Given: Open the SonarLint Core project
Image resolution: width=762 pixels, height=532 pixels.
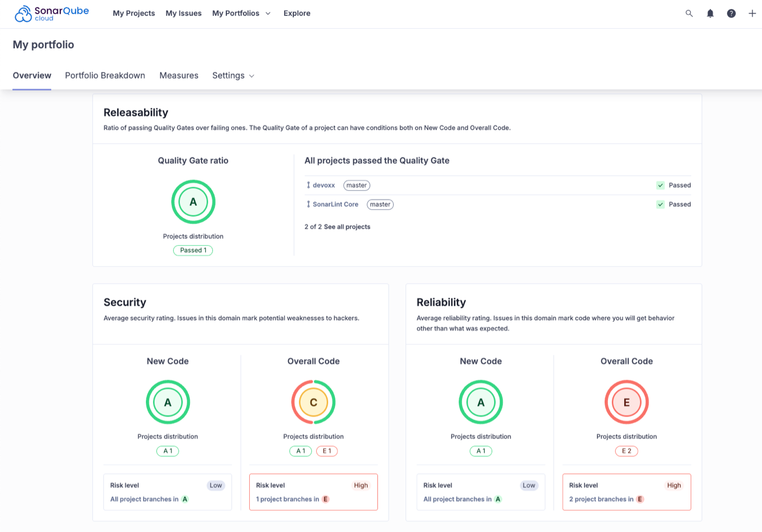Looking at the screenshot, I should click(336, 204).
